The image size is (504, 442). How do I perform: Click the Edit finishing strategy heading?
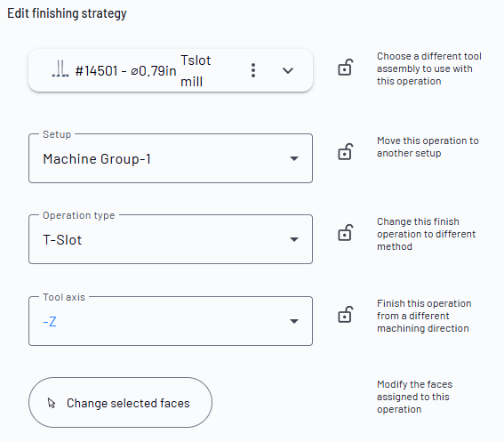[67, 13]
